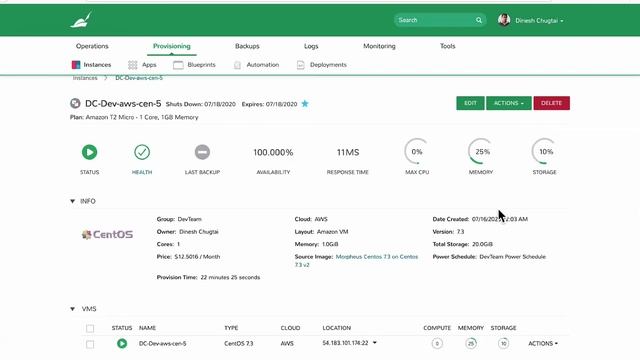
Task: Open the Blueprints icon
Action: coord(178,64)
